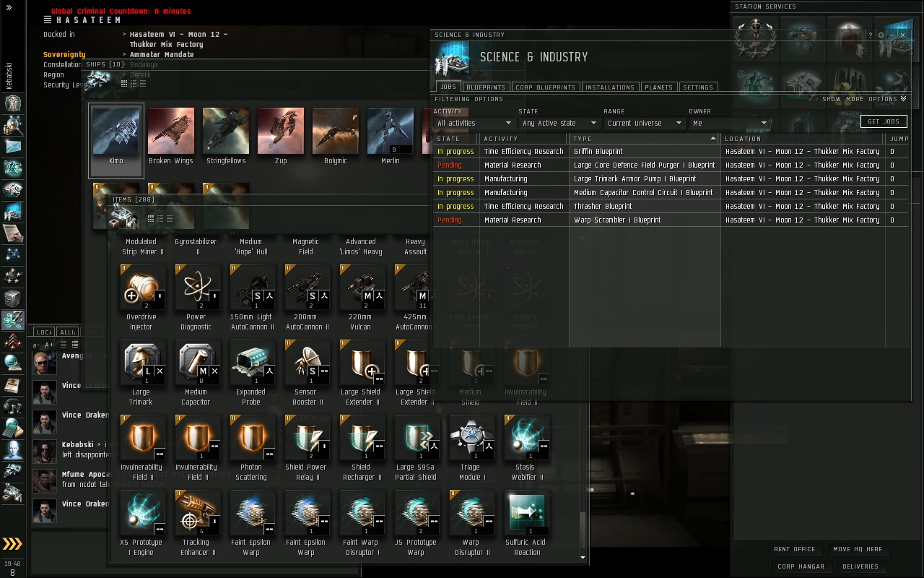Click the Hasateem system info menu icon
Image resolution: width=924 pixels, height=578 pixels.
[48, 20]
